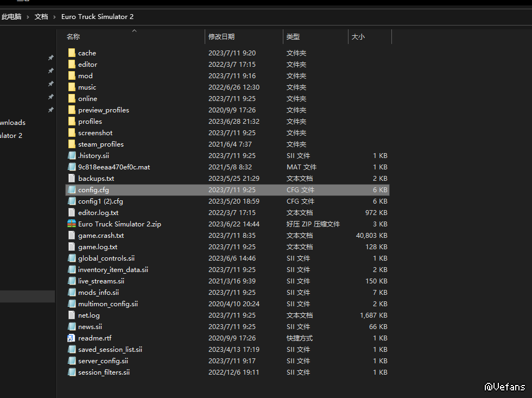Sort files by 修改日期 column header
Screen dimensions: 532x398
coord(221,37)
